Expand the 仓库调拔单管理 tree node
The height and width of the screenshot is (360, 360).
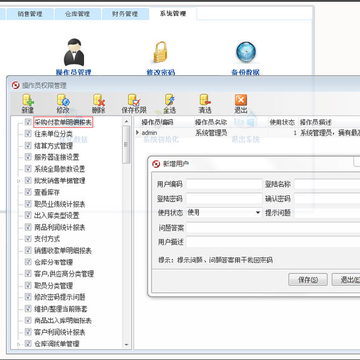[19, 344]
